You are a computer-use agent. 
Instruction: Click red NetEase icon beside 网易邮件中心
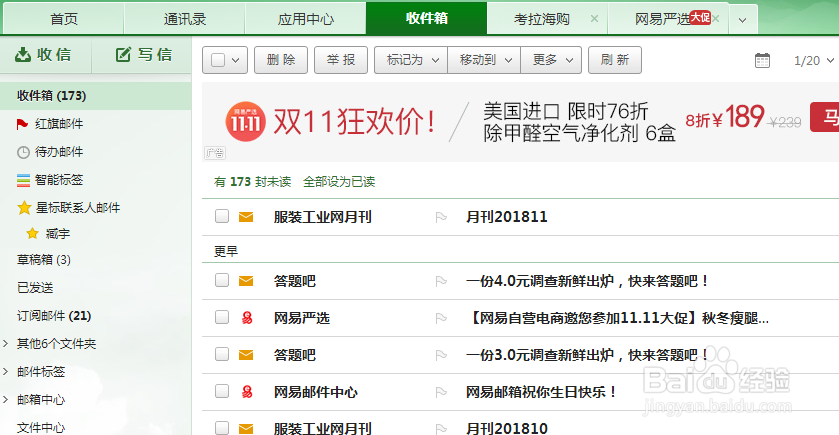[247, 392]
